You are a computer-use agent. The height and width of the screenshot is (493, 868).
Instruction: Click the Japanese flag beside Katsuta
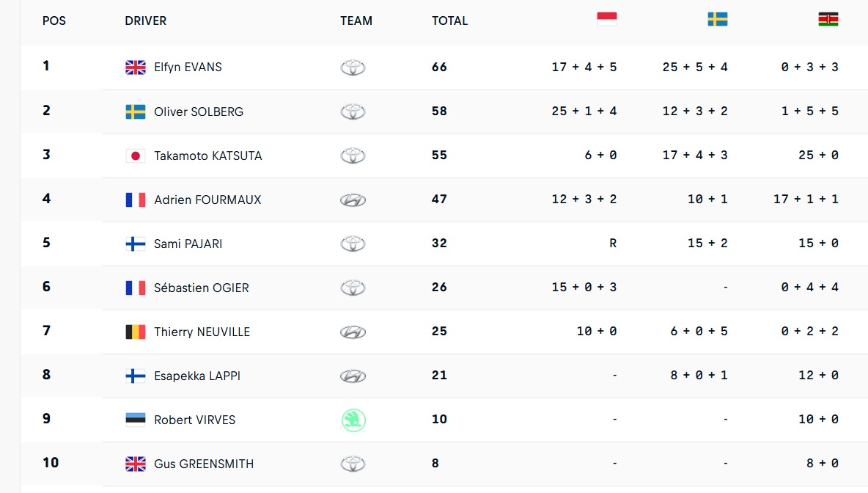[136, 156]
